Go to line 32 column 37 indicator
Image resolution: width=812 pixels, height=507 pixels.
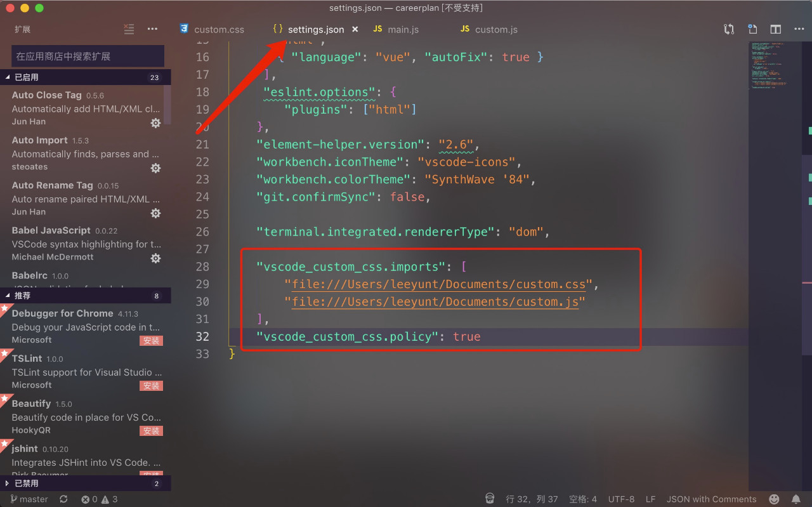(532, 499)
